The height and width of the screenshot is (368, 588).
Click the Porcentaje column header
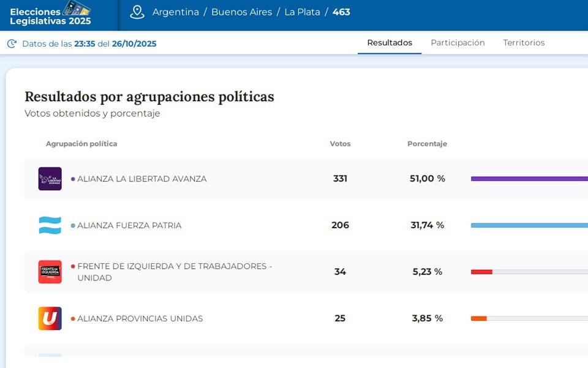(427, 144)
